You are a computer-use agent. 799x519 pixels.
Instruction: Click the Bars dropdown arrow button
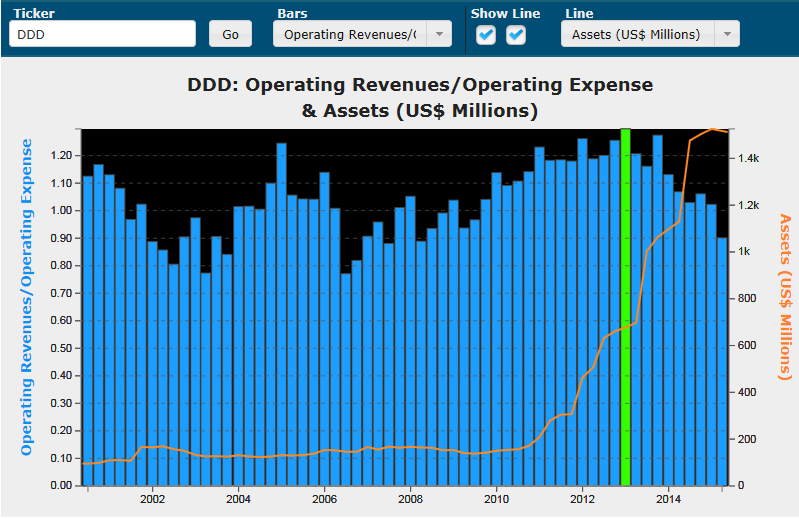tap(439, 34)
